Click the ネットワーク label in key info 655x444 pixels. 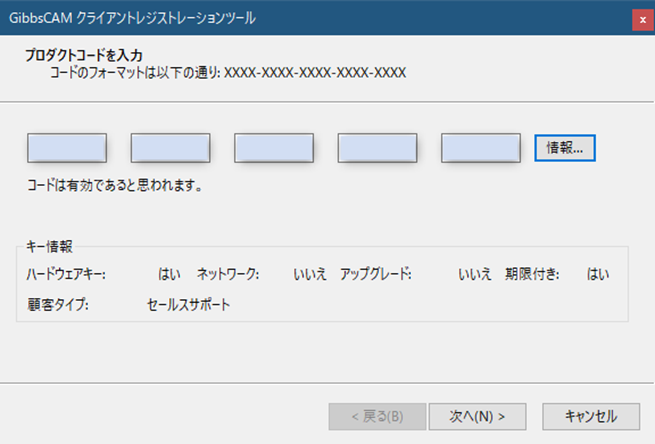[x=228, y=273]
